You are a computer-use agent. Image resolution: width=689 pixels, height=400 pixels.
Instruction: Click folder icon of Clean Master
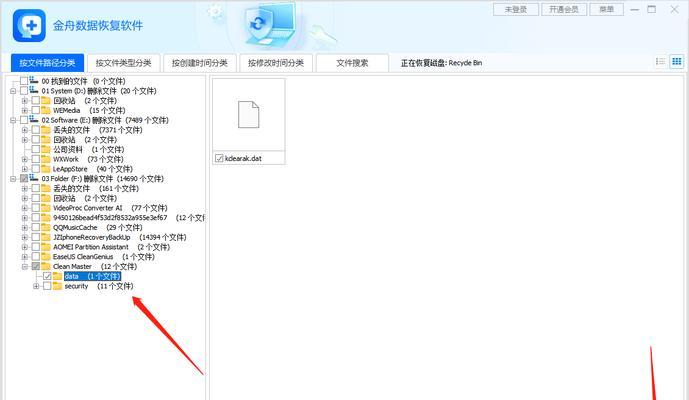[x=46, y=266]
